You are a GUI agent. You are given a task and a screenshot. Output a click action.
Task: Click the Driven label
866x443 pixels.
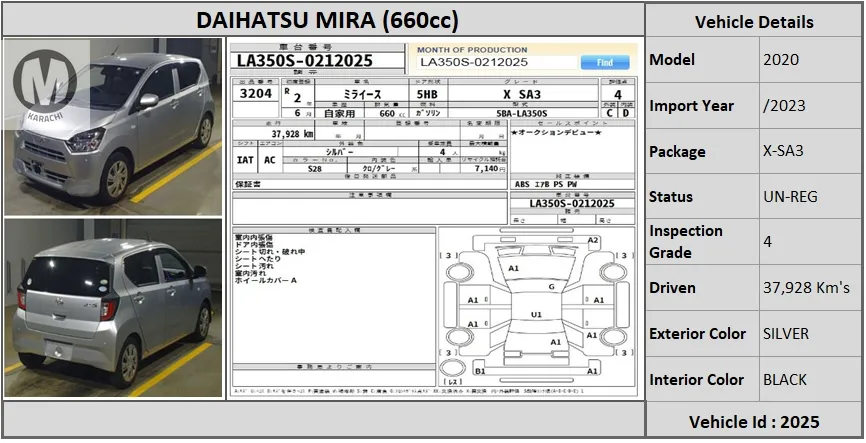point(672,287)
